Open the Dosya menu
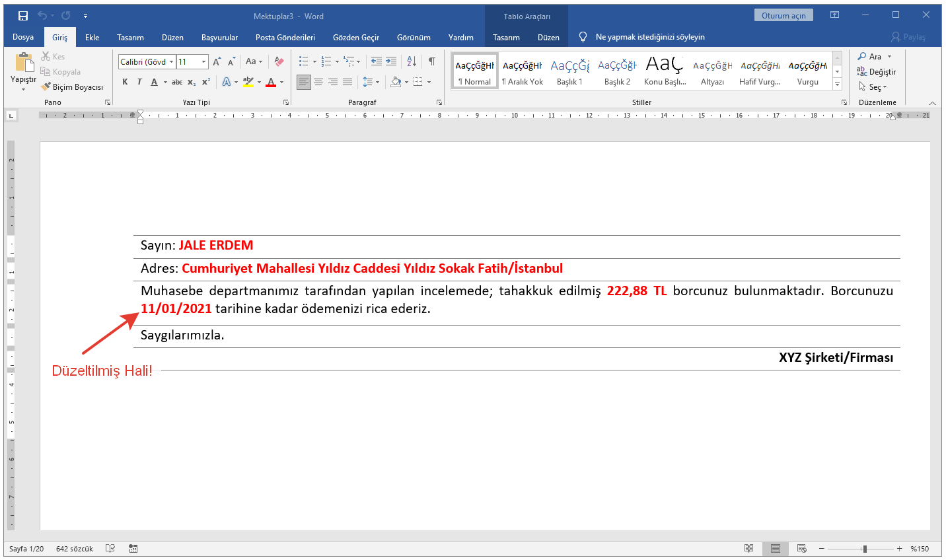Screen dimensions: 946x560 tap(23, 37)
